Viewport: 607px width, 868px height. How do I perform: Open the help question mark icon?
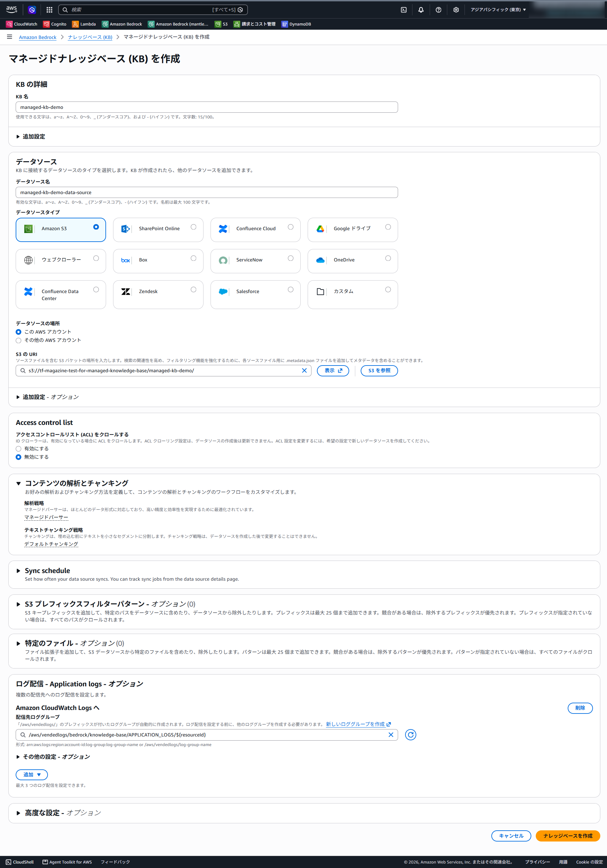(x=438, y=10)
